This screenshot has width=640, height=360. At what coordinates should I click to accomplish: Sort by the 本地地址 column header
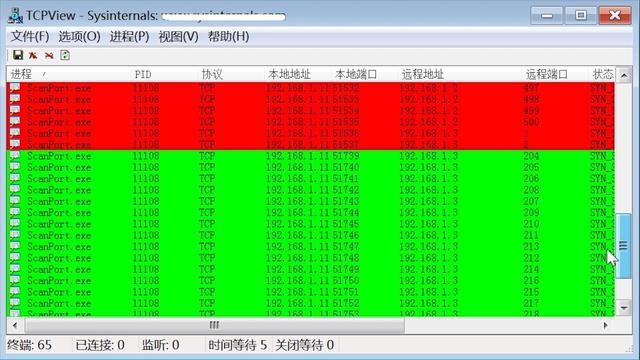[299, 74]
